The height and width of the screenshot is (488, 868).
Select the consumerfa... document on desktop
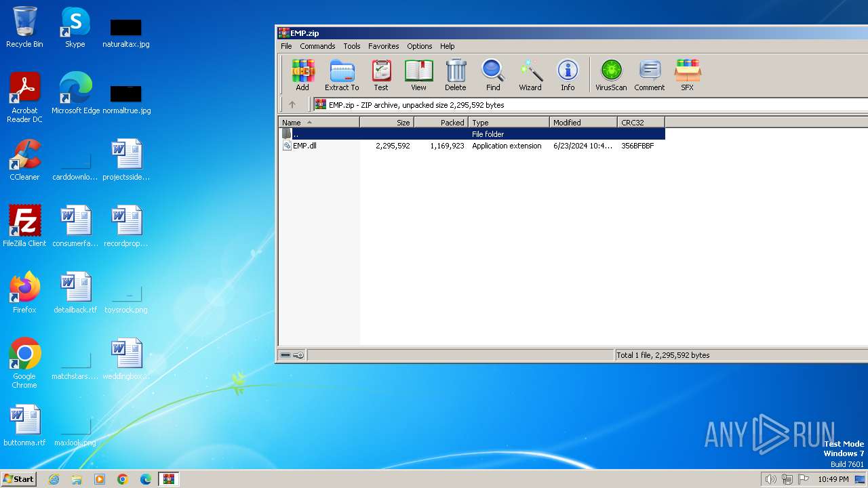75,226
